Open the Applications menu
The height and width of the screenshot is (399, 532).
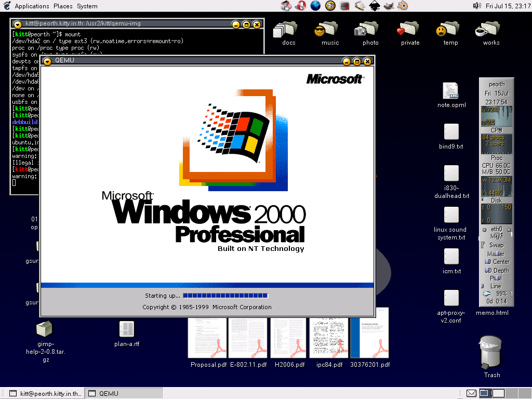click(x=32, y=6)
